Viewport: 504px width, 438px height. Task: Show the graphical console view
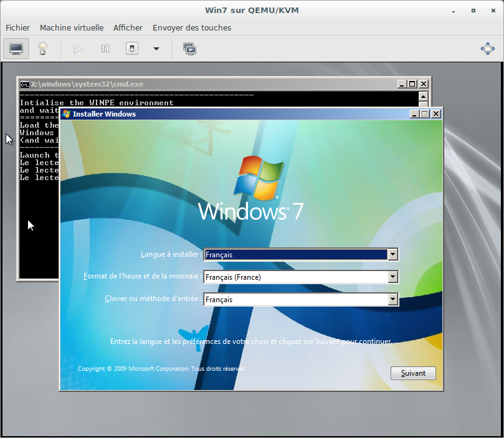click(16, 49)
